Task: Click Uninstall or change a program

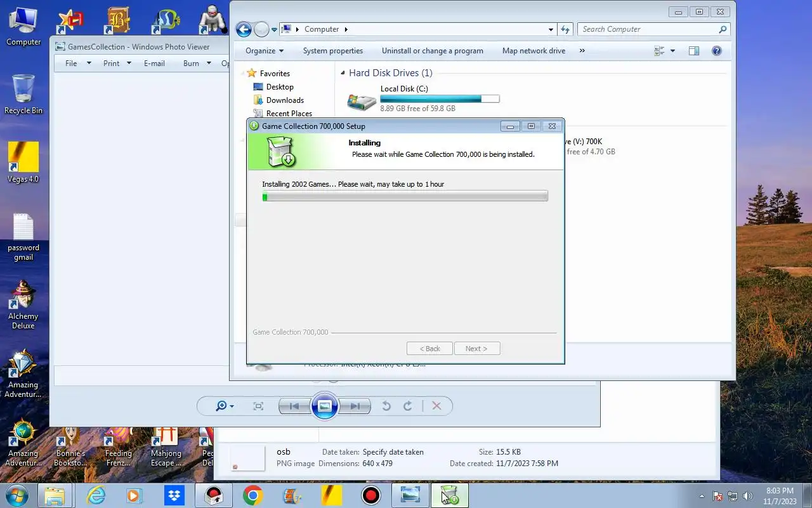Action: [433, 51]
